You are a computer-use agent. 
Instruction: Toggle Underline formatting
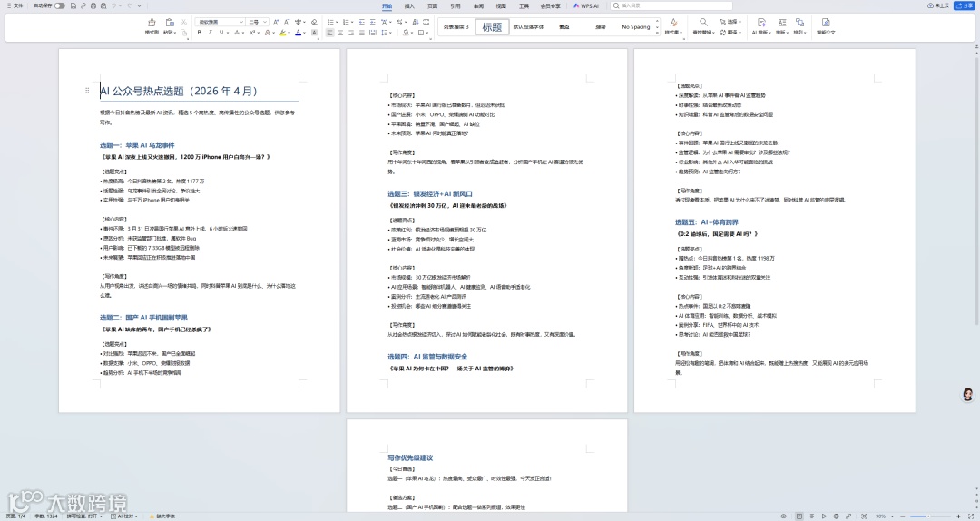click(x=221, y=33)
